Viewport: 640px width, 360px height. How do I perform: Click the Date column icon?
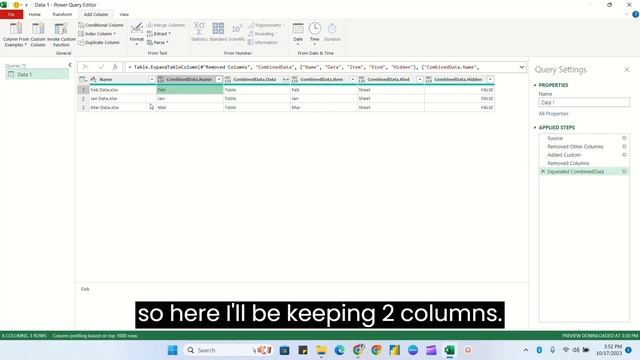point(298,29)
